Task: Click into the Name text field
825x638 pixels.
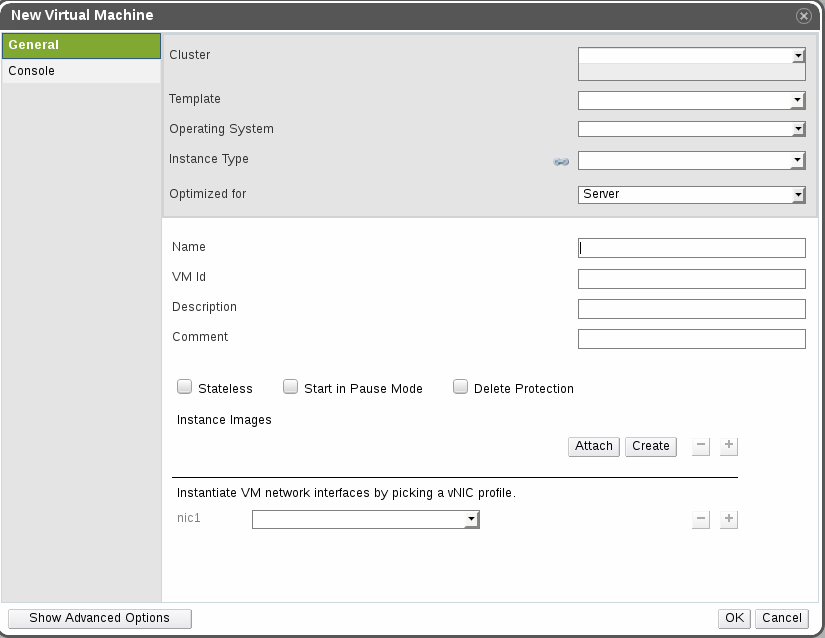Action: pos(692,248)
